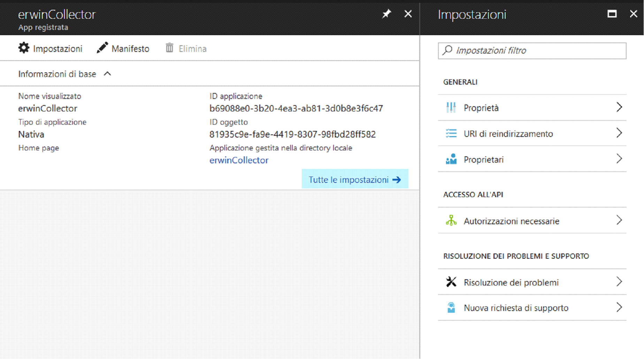The image size is (644, 359).
Task: Click the Risoluzione dei problemi tools icon
Action: pos(451,282)
